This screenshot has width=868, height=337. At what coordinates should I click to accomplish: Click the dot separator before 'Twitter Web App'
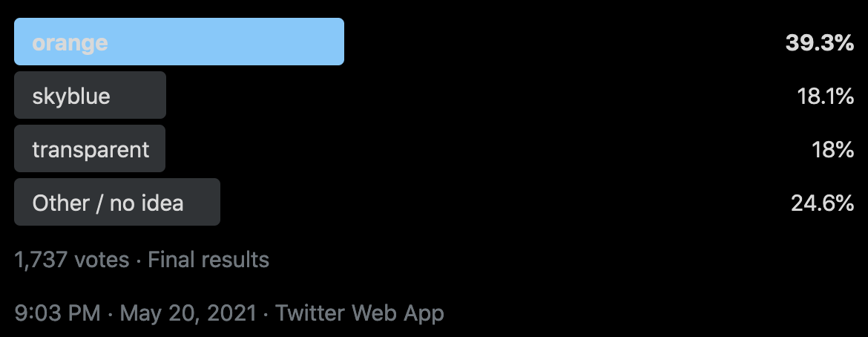(265, 313)
